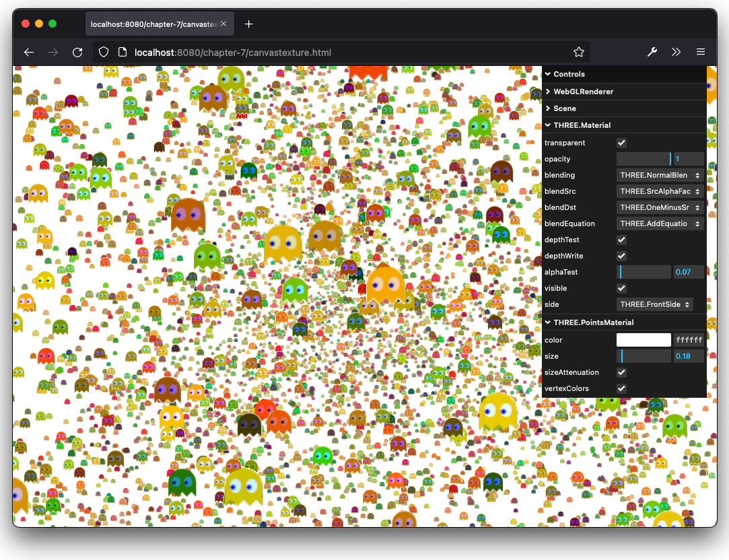Open the blending dropdown
The image size is (729, 560).
[x=660, y=175]
